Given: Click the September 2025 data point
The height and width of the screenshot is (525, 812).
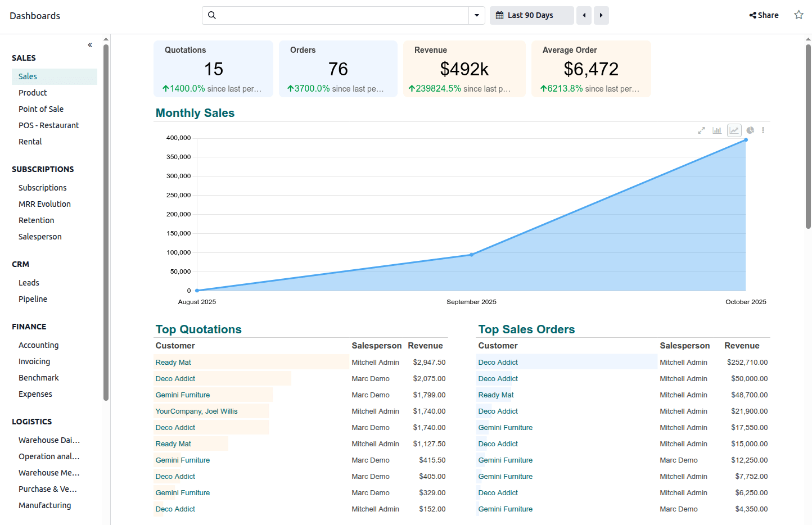Looking at the screenshot, I should click(471, 255).
